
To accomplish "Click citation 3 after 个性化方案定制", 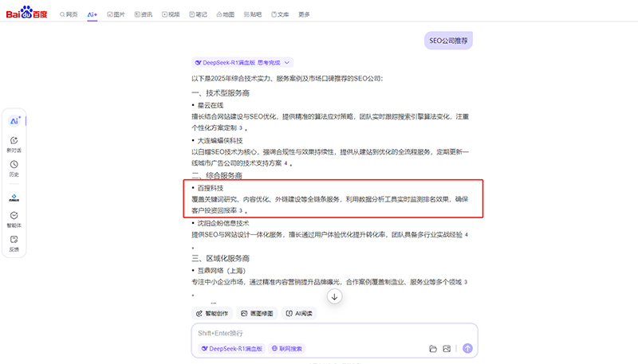I will point(241,128).
